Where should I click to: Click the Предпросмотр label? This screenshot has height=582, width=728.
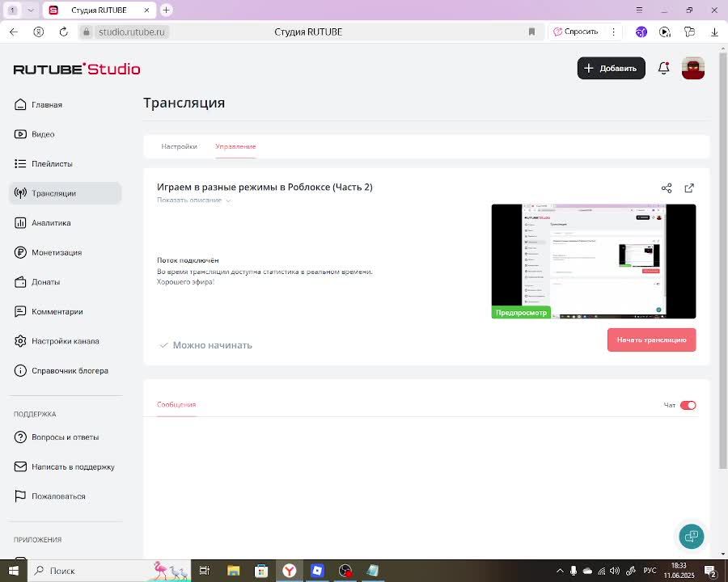pyautogui.click(x=521, y=312)
